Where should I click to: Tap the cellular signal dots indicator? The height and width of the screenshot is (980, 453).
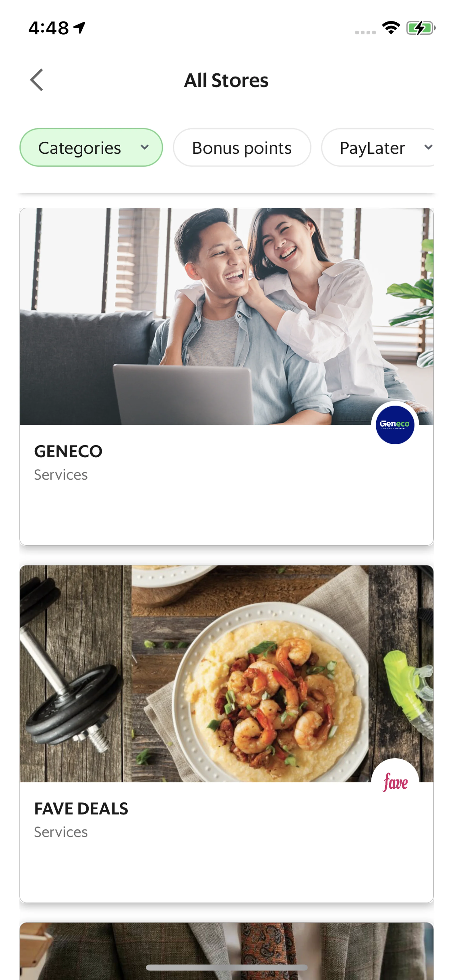(x=365, y=32)
